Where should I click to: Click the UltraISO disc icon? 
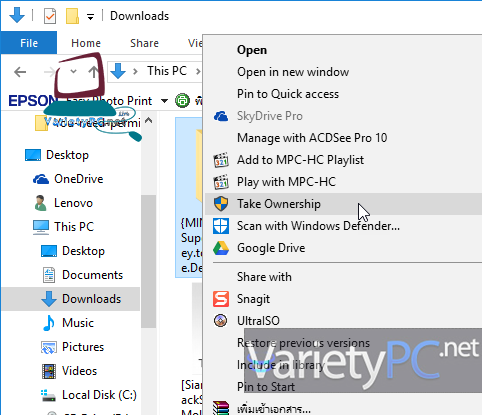(x=221, y=321)
